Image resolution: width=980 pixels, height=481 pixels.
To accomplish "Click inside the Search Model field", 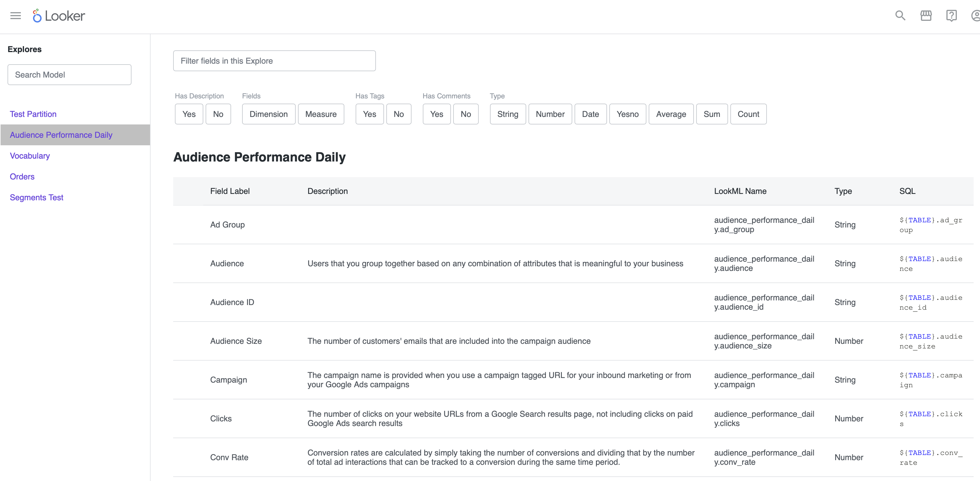I will click(69, 75).
